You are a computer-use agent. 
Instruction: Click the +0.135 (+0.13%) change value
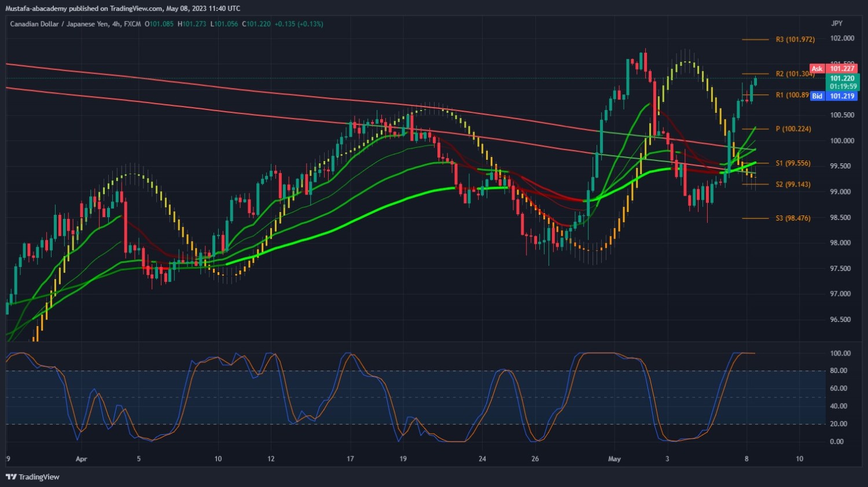pos(299,24)
